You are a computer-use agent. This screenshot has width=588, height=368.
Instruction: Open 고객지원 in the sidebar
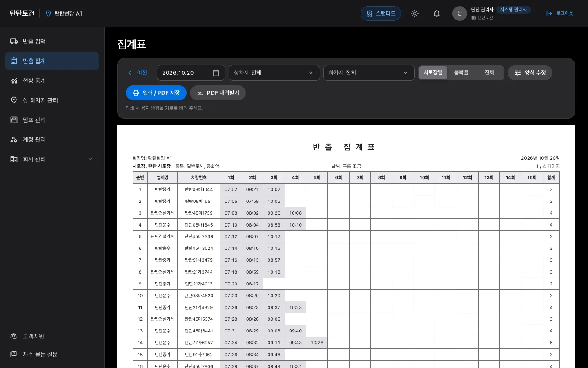[52, 336]
